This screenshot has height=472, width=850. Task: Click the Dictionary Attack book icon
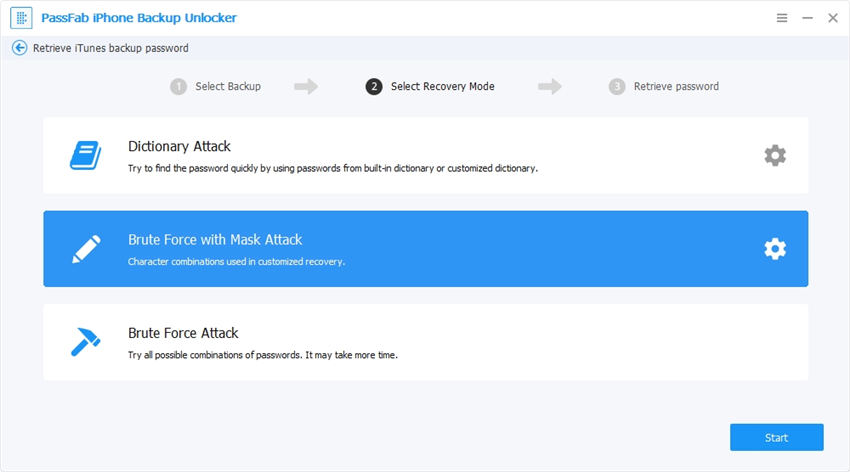click(86, 155)
